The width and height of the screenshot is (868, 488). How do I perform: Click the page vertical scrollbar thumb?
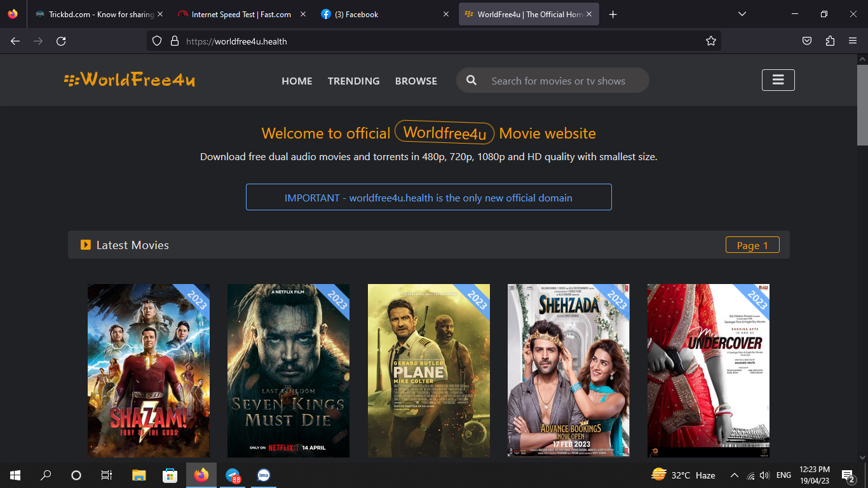[862, 105]
